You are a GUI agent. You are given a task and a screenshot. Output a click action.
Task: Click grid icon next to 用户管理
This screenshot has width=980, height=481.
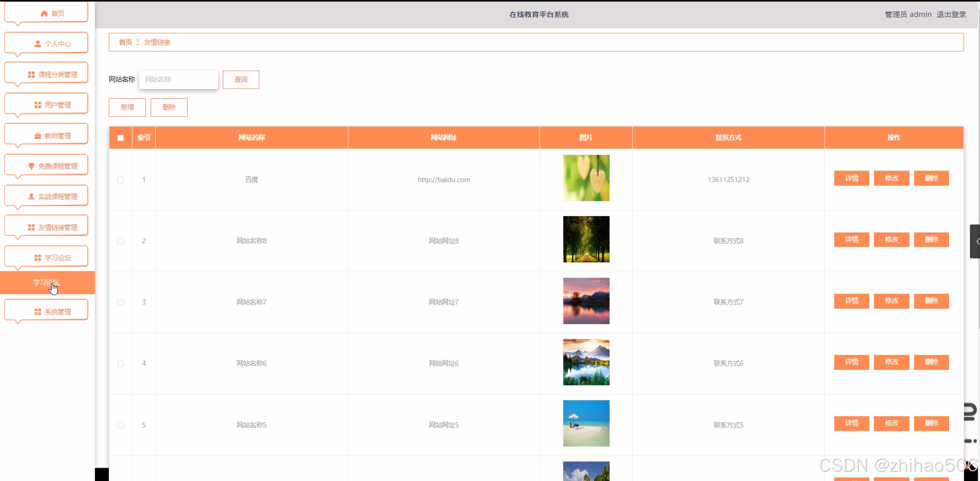[x=37, y=105]
